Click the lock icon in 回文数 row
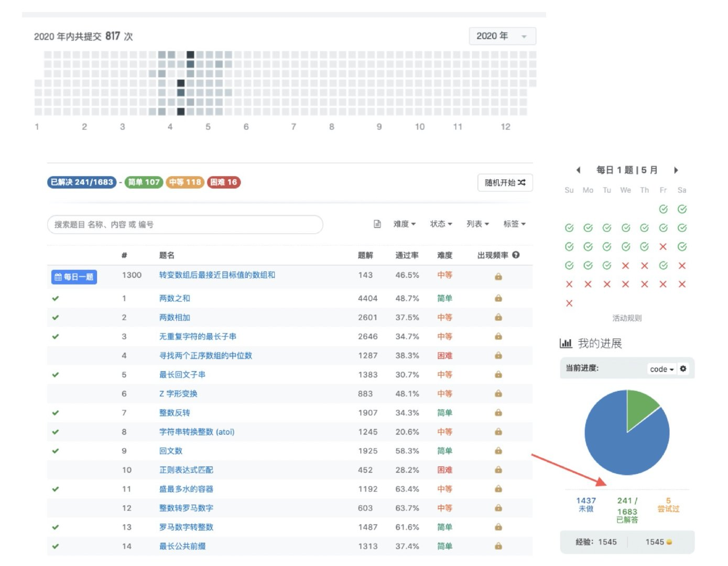The height and width of the screenshot is (566, 728). [498, 451]
